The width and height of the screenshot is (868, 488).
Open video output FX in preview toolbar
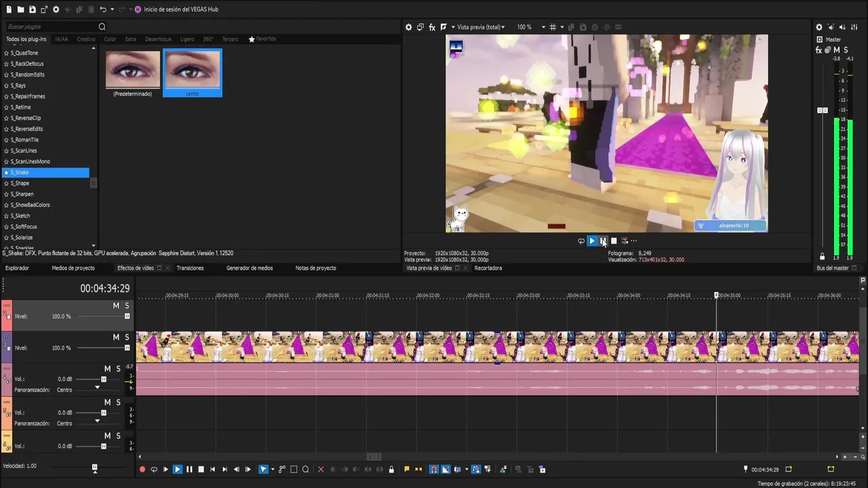click(432, 27)
